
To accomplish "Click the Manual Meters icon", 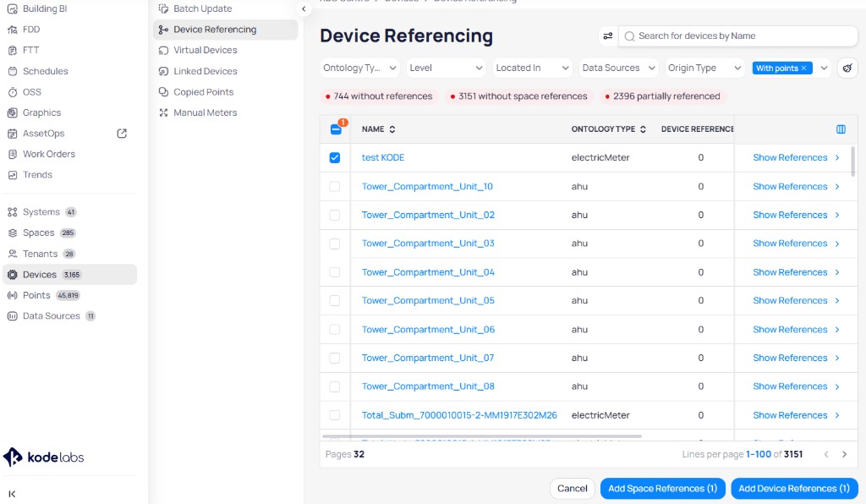I will coord(163,112).
